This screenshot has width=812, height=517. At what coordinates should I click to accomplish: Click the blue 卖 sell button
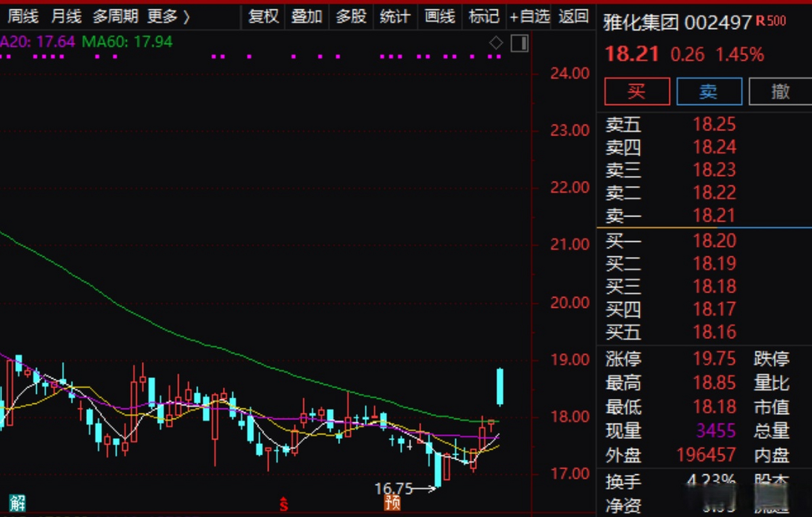[x=709, y=91]
